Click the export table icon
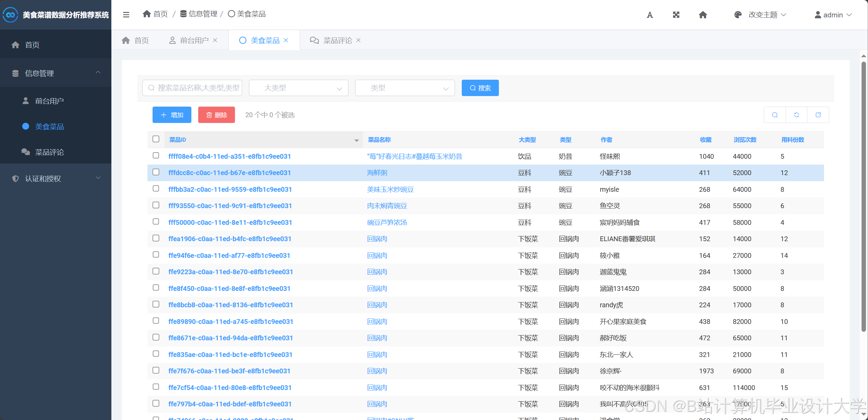This screenshot has width=868, height=420. coord(818,115)
